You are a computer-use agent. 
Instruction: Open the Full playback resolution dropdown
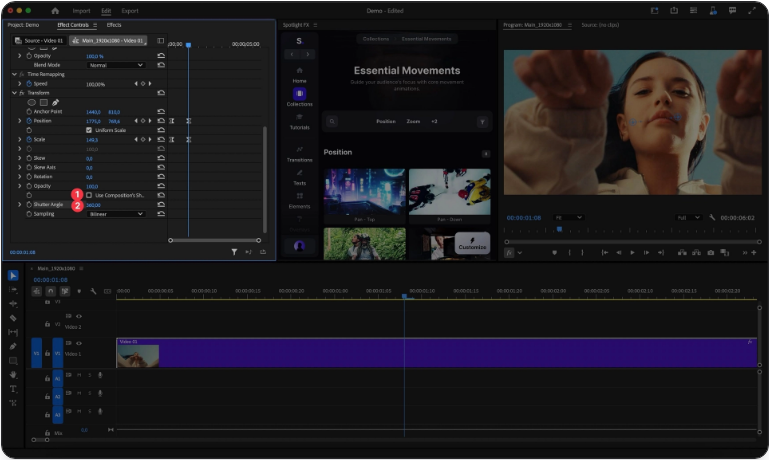pos(689,217)
